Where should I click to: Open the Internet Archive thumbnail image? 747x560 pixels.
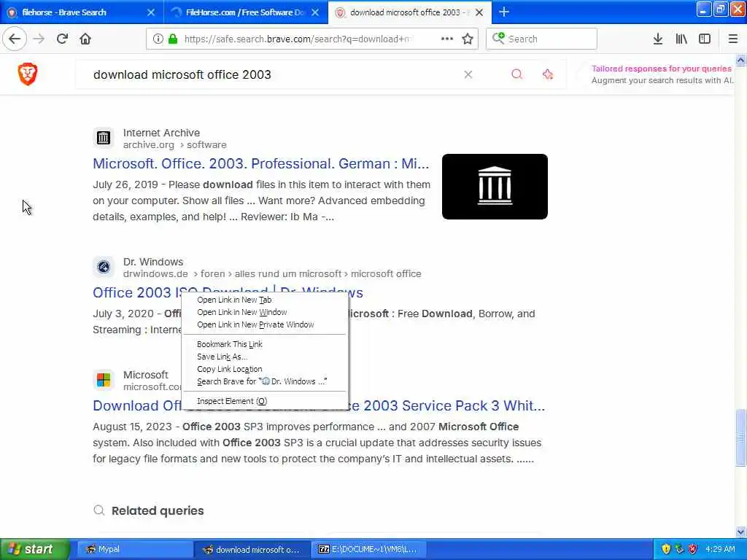tap(495, 186)
